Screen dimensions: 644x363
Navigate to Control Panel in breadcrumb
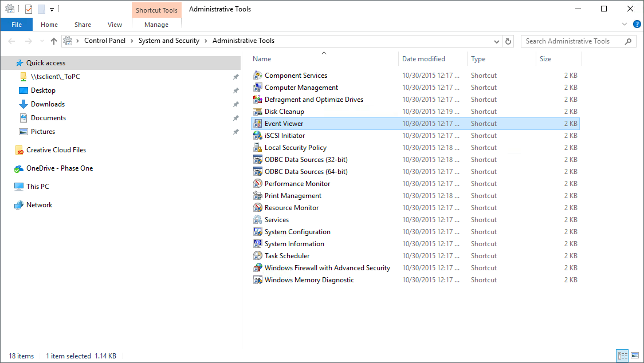click(x=105, y=41)
